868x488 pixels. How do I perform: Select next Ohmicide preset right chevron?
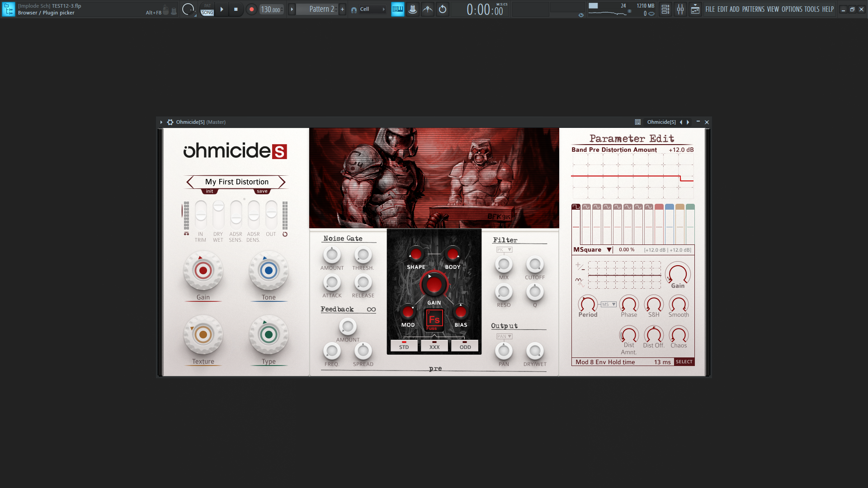[282, 182]
